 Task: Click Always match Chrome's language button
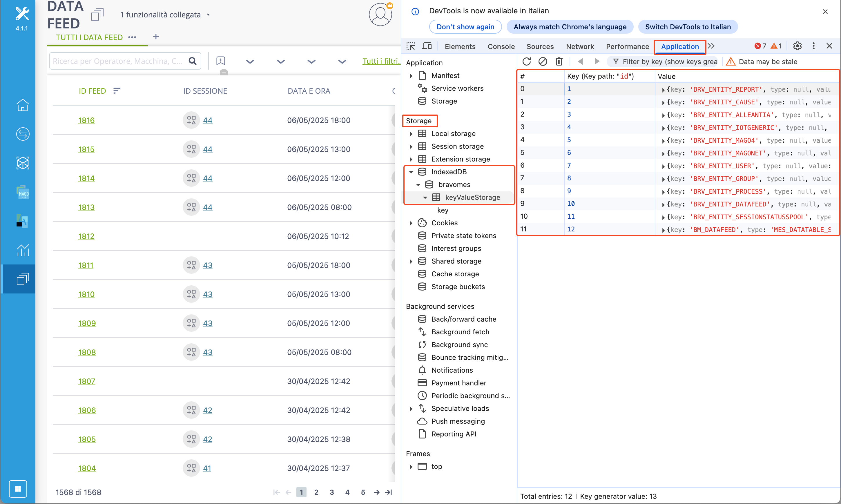click(x=570, y=27)
